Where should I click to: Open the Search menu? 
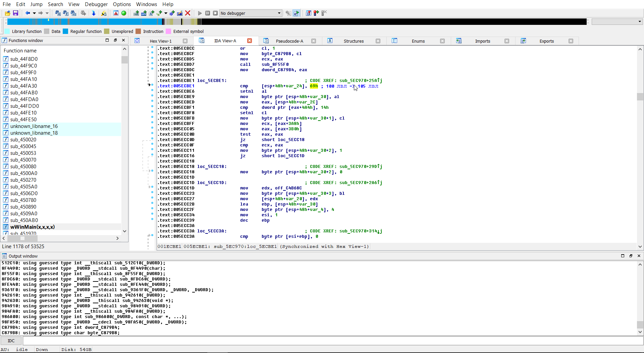(55, 4)
